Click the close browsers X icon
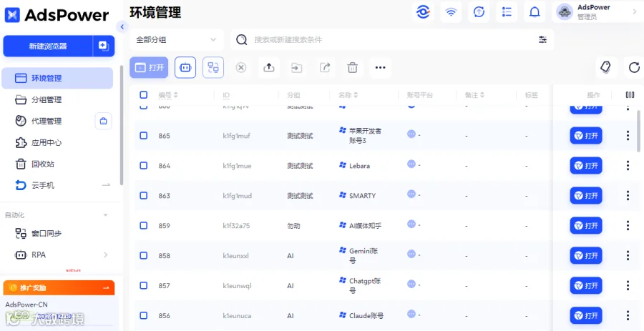Screen dimensions: 644x331 pyautogui.click(x=241, y=67)
